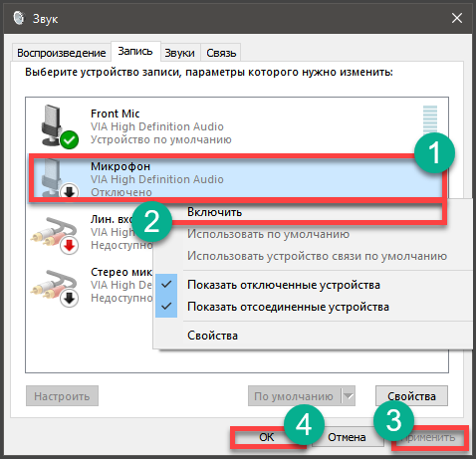This screenshot has height=459, width=476.
Task: Toggle Показать отключенные устройства option
Action: (x=284, y=285)
